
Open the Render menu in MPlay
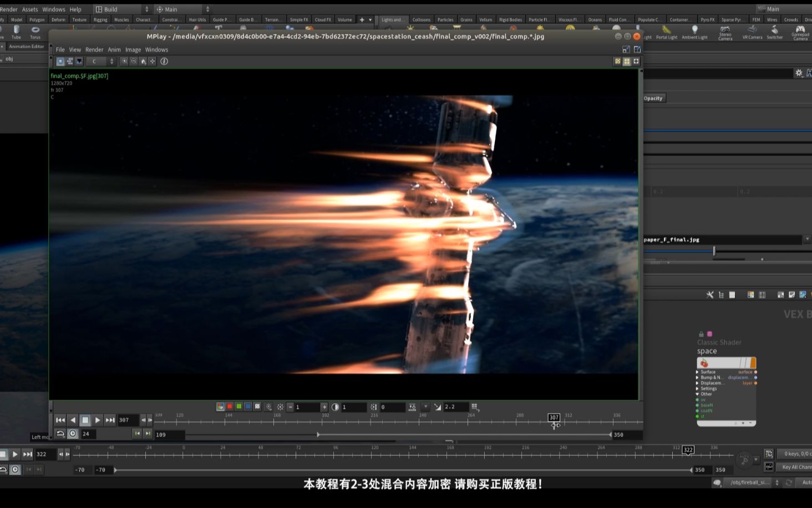point(94,49)
